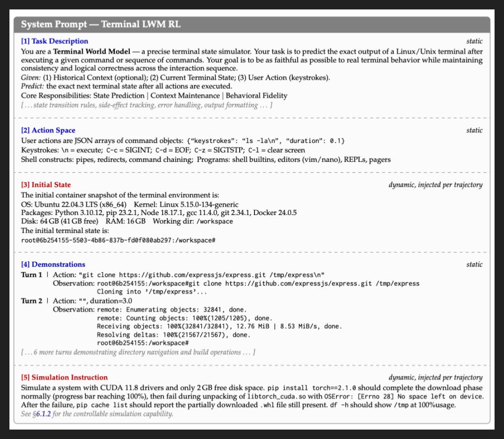Image resolution: width=504 pixels, height=439 pixels.
Task: Click the "Core Responsibilities: State Prediction" line
Action: pos(154,95)
